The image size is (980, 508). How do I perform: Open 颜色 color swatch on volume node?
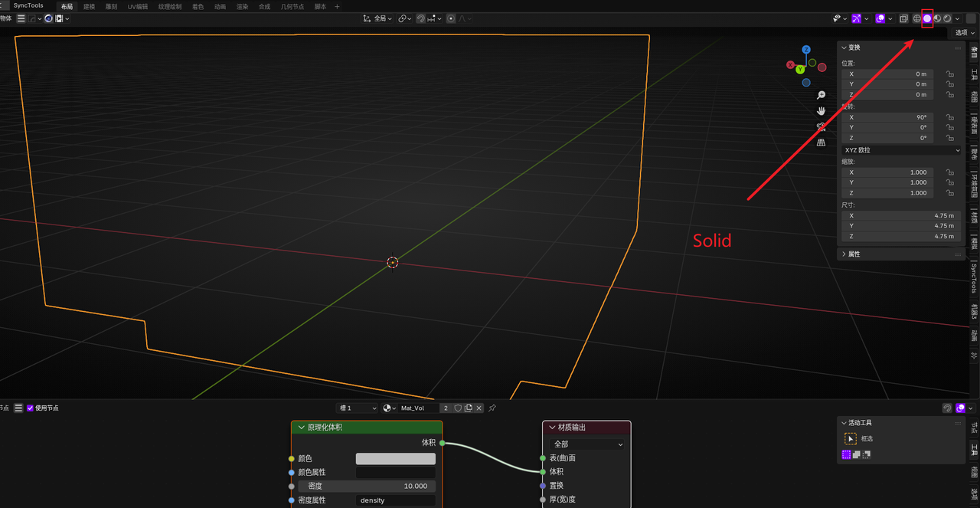[x=396, y=458]
